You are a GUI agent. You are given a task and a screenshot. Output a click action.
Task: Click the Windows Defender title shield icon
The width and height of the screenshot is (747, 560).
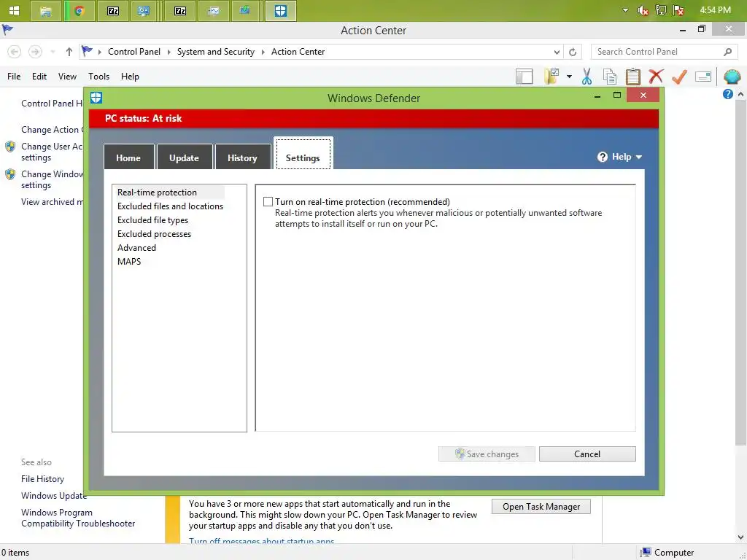pyautogui.click(x=96, y=98)
